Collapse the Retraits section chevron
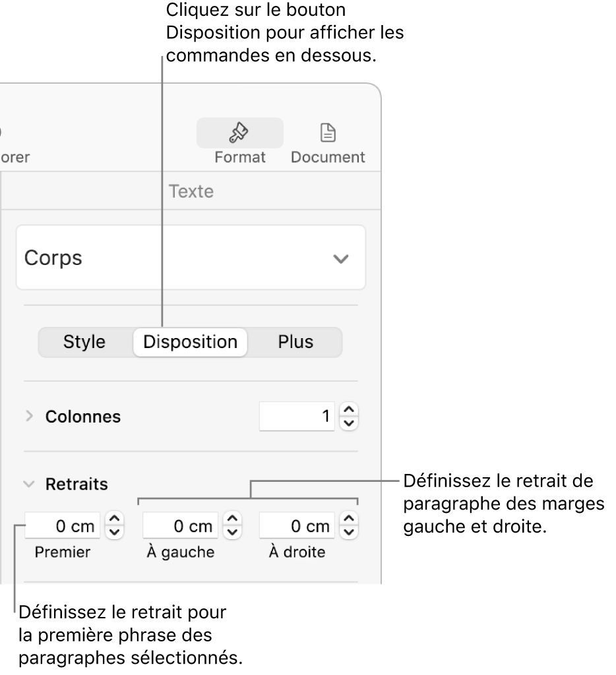The image size is (616, 675). pos(29,484)
